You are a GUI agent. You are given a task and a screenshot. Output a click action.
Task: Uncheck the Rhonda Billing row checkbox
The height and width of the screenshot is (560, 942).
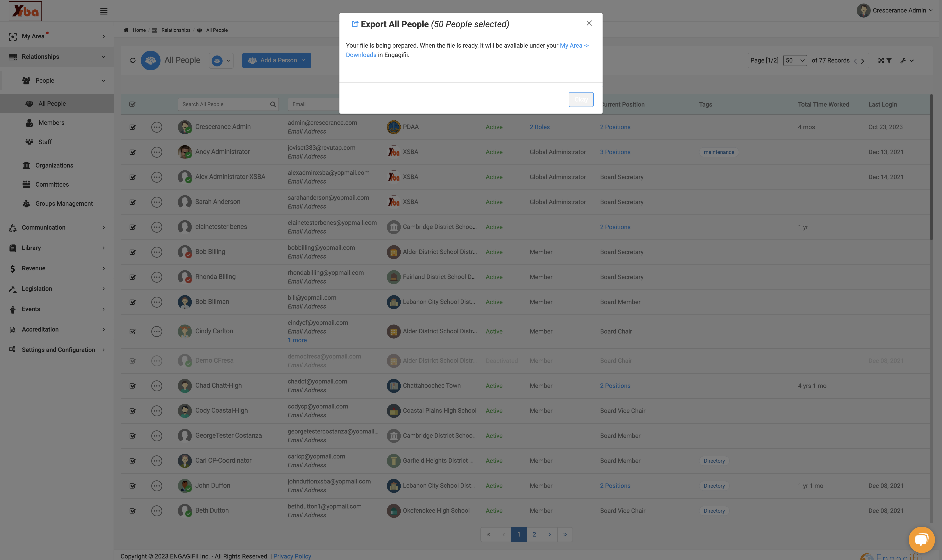pos(132,277)
